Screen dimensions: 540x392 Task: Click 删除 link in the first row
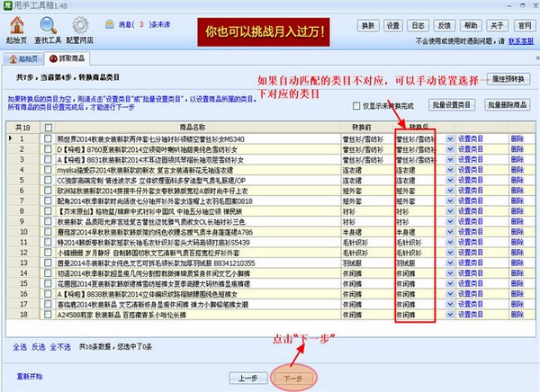click(x=517, y=138)
